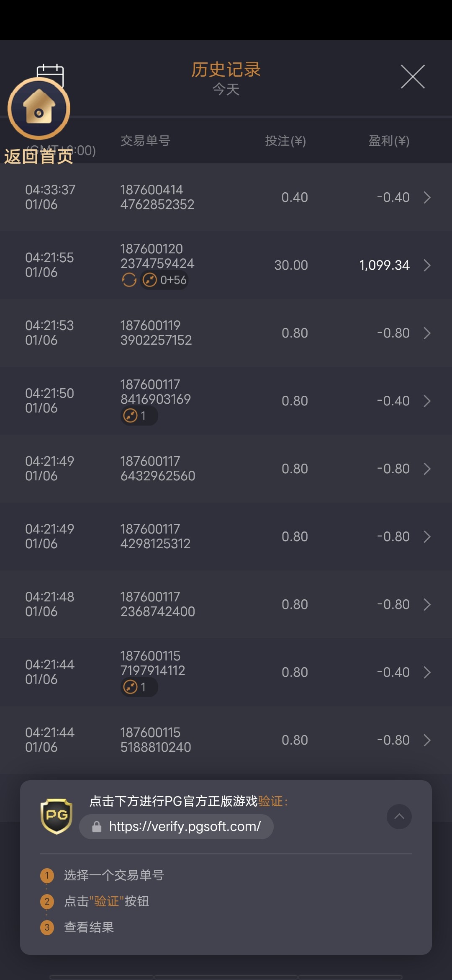Close the history records panel
The width and height of the screenshot is (452, 980).
coord(413,77)
